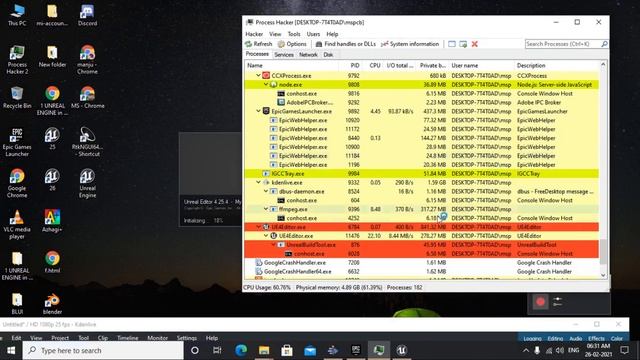Open the VLC media player desktop icon

tap(17, 224)
